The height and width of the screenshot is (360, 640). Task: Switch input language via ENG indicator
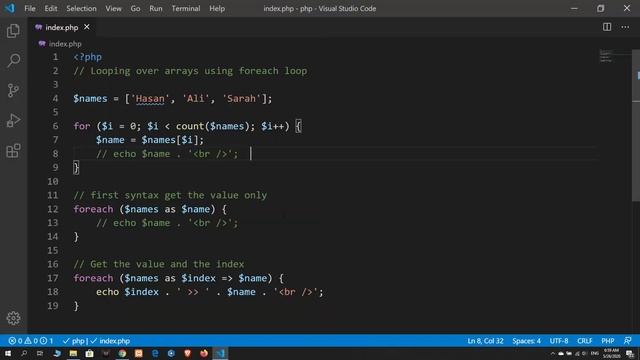click(x=595, y=353)
